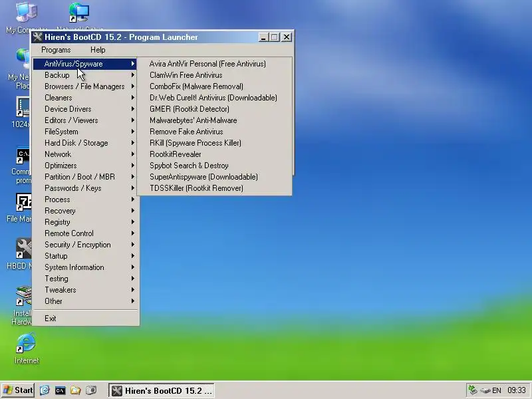
Task: Run TDSSKiller Rootkit Remover
Action: point(214,188)
